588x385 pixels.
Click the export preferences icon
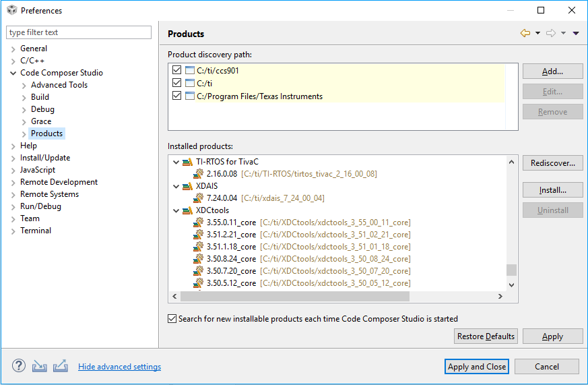point(61,366)
